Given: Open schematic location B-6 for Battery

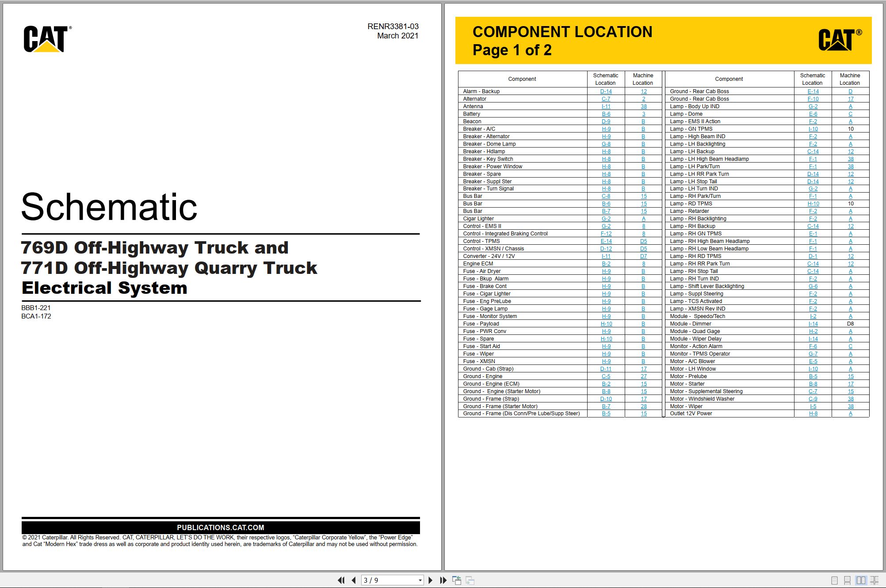Looking at the screenshot, I should pyautogui.click(x=606, y=114).
